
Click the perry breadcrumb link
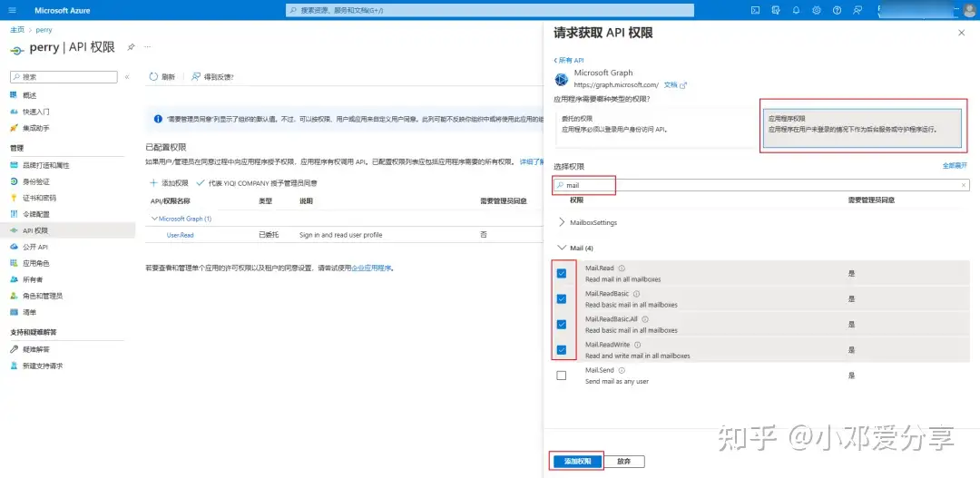(44, 29)
